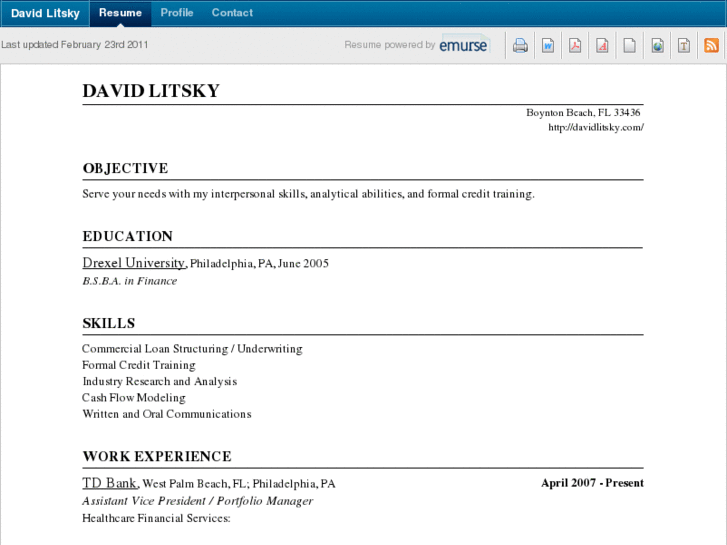The width and height of the screenshot is (727, 545).
Task: Click 'Philadelphia, PA, June 2005' text
Action: (259, 263)
